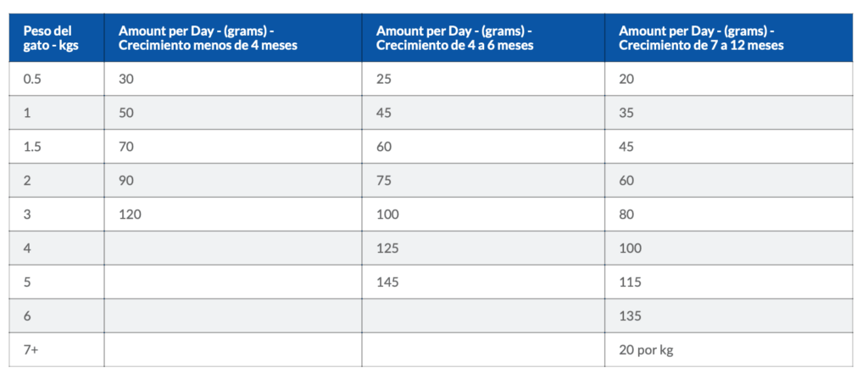Click the 115 grams cell
This screenshot has height=379, width=868.
(x=728, y=282)
